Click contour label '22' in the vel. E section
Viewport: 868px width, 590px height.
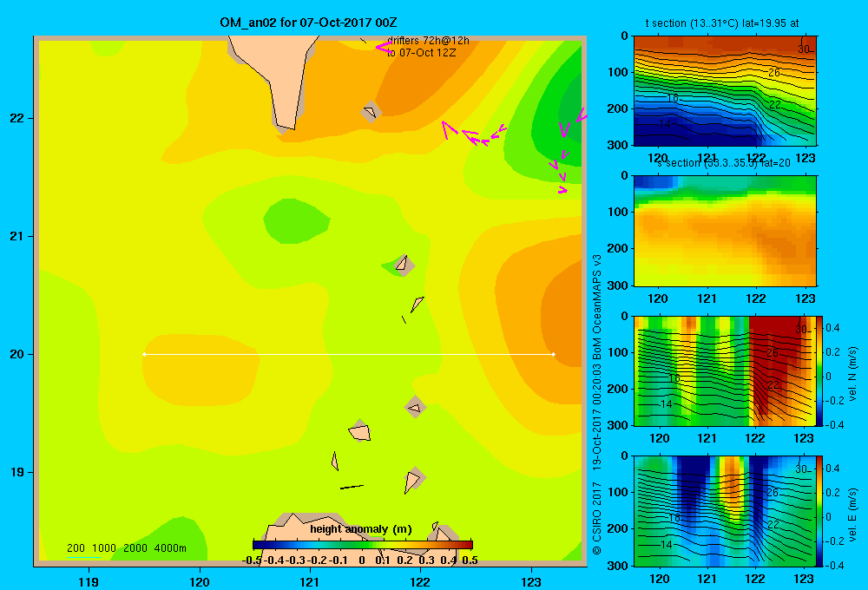773,525
